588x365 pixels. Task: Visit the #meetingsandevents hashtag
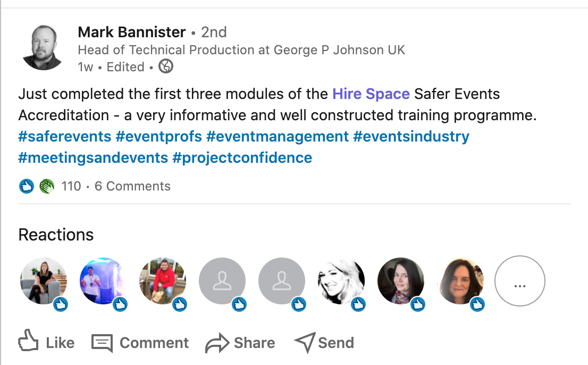coord(93,158)
